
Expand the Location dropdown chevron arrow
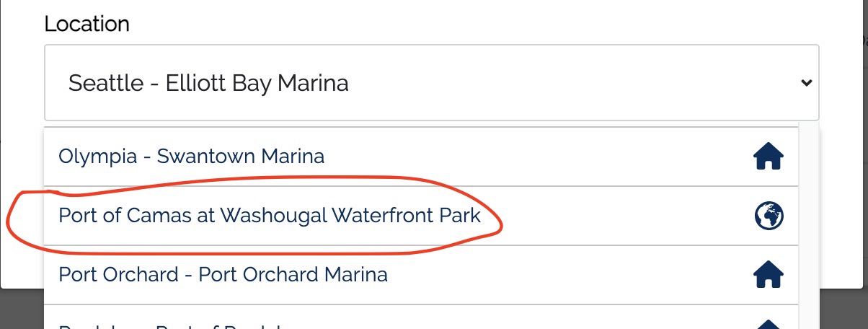tap(807, 83)
